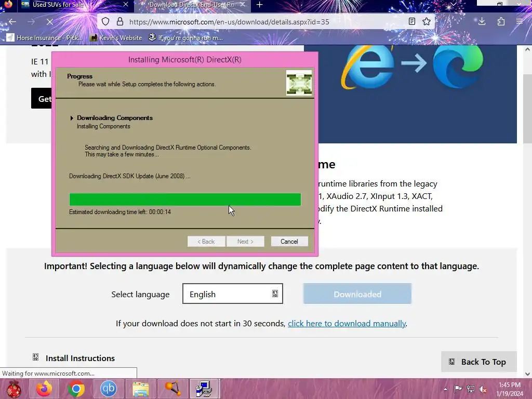This screenshot has height=399, width=532.
Task: Click the scrollbar down arrow
Action: [527, 374]
